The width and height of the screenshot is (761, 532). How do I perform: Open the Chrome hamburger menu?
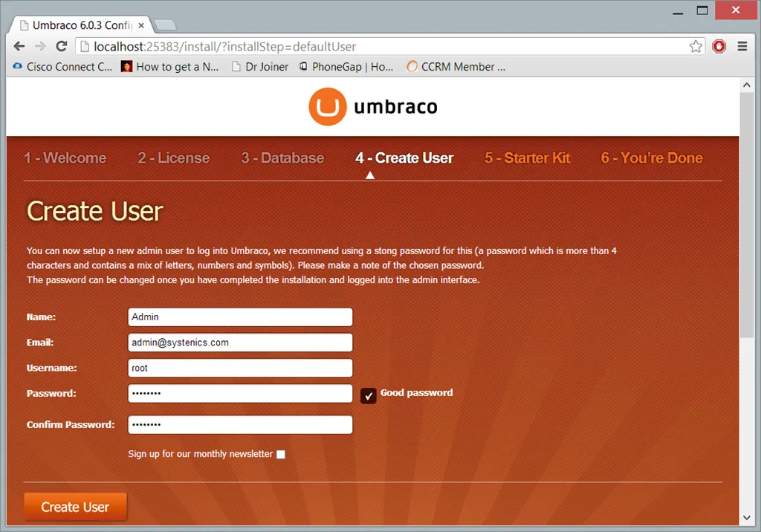[742, 46]
